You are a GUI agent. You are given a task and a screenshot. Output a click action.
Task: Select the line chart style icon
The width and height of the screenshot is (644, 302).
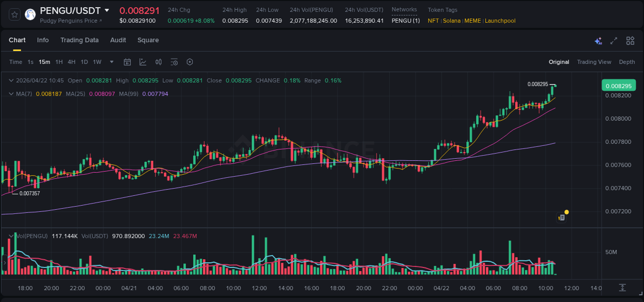(142, 62)
